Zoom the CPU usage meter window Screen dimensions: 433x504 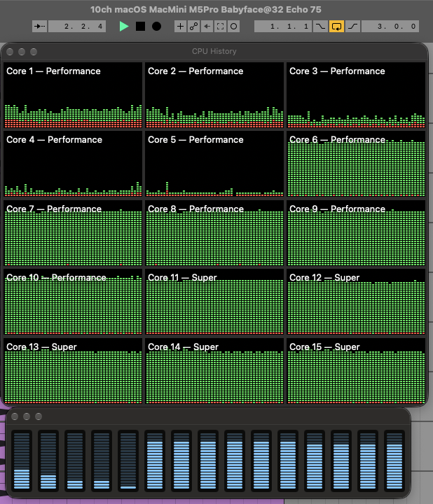click(39, 416)
